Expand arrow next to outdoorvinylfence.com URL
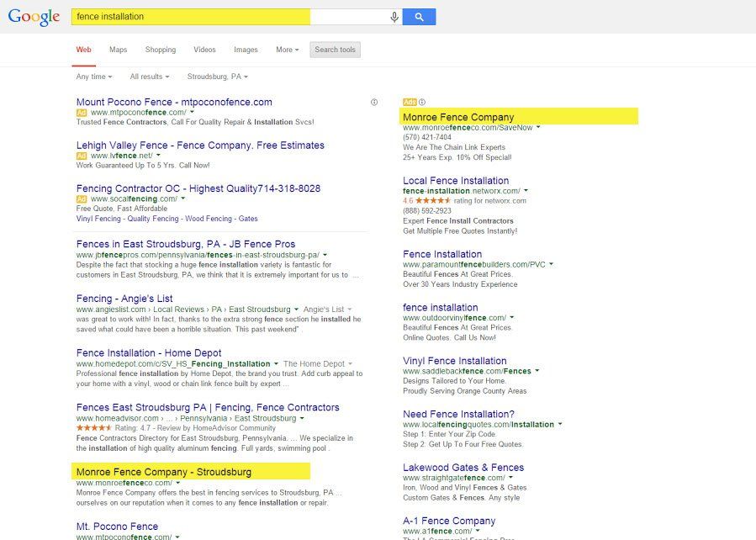Screen dimensions: 756x540 pyautogui.click(x=511, y=318)
